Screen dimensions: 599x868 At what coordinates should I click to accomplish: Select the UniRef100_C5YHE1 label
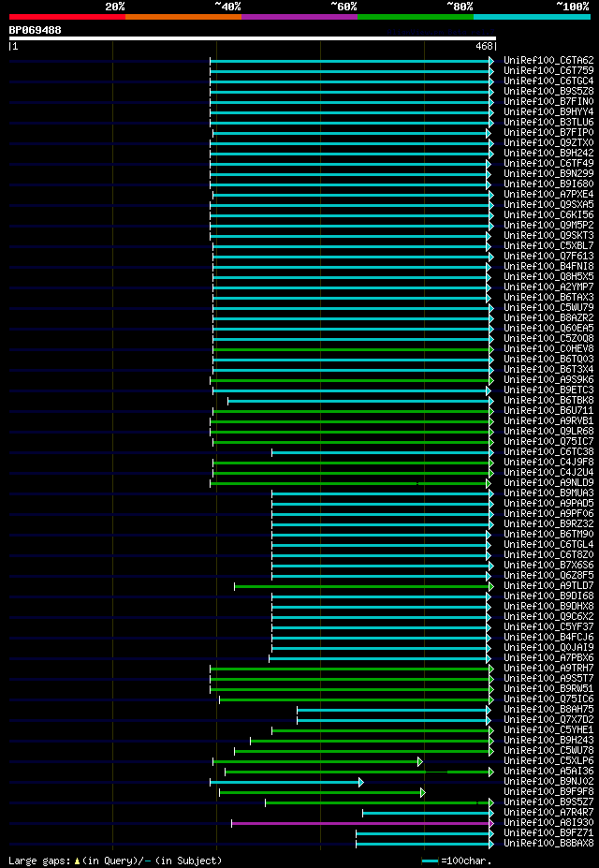pos(548,730)
